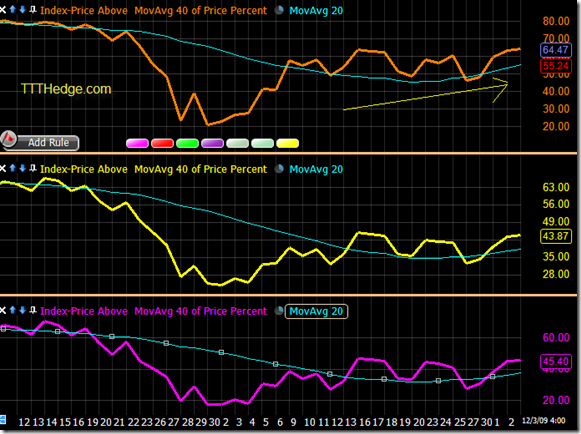This screenshot has height=434, width=581.
Task: Pick the green color swatch
Action: click(187, 143)
